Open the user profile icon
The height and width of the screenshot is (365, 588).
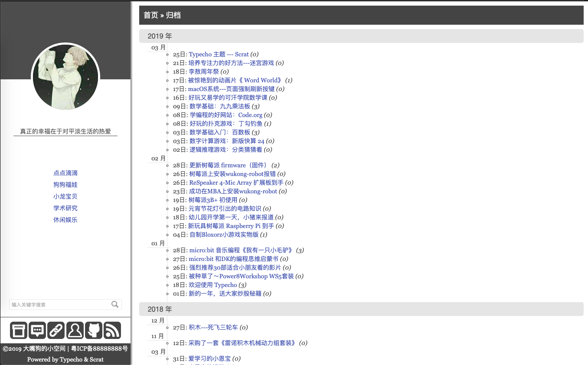(75, 330)
